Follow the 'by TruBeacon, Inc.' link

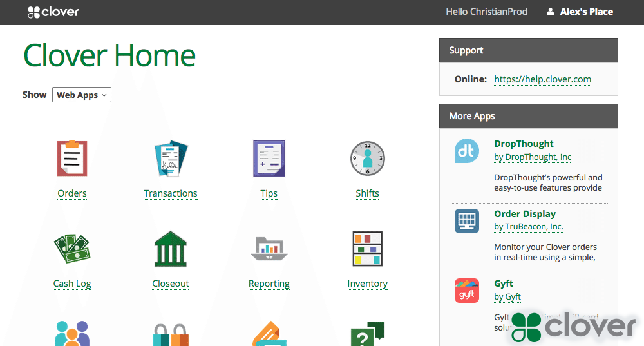[x=528, y=227]
